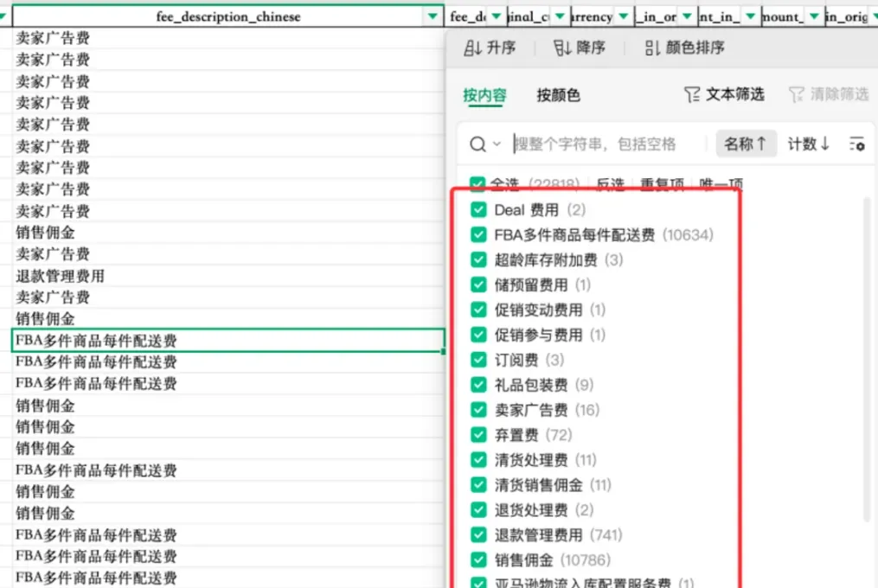The height and width of the screenshot is (588, 878).
Task: Open 颜色排序 color sort option
Action: tap(684, 48)
